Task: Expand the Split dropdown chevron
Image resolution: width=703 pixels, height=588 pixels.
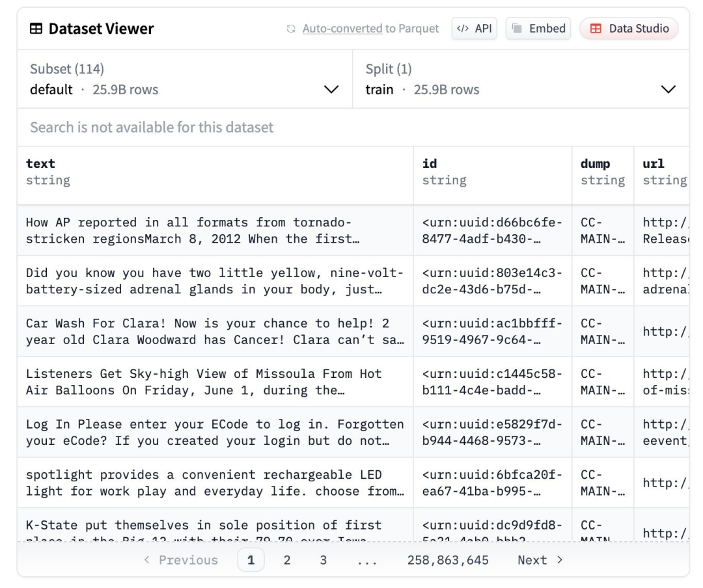Action: 668,89
